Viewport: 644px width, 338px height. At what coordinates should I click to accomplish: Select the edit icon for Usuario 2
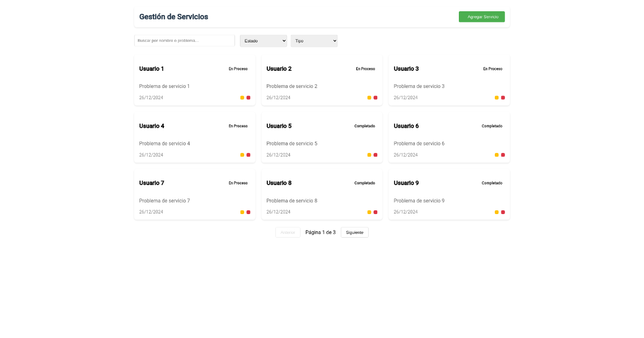tap(369, 97)
